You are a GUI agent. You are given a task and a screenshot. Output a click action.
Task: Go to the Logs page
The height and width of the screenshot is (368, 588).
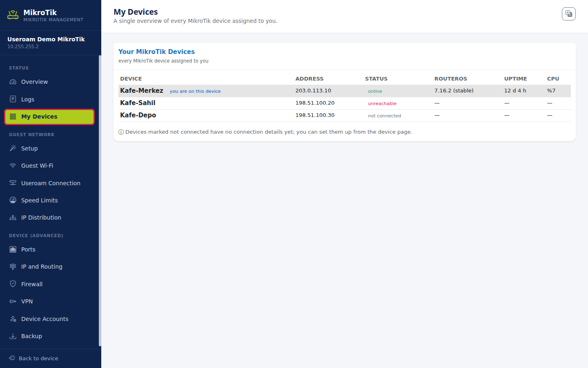click(x=49, y=99)
